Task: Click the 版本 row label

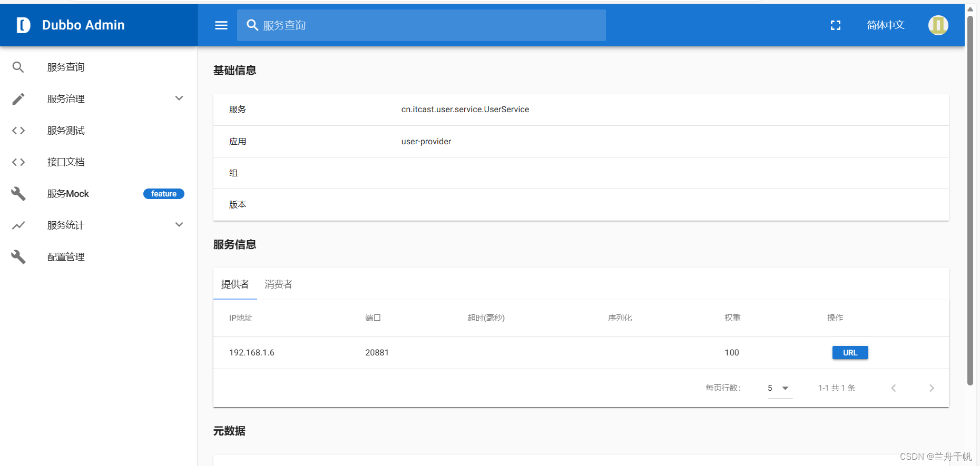Action: click(x=238, y=205)
